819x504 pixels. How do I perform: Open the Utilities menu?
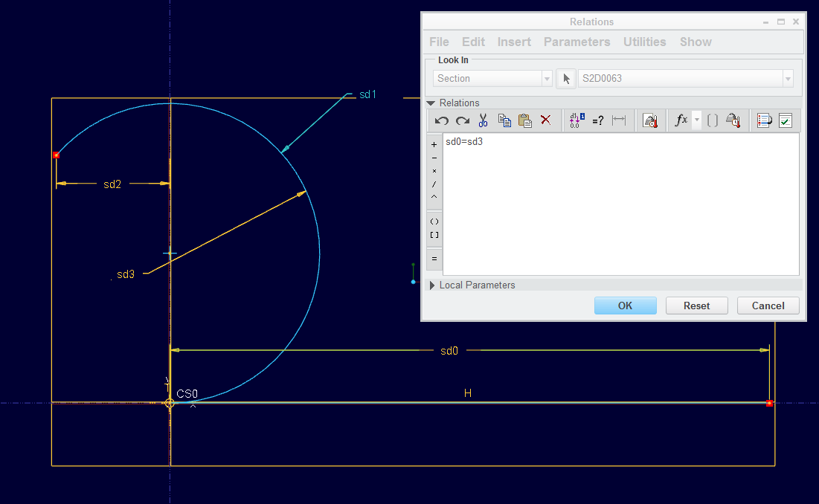644,42
